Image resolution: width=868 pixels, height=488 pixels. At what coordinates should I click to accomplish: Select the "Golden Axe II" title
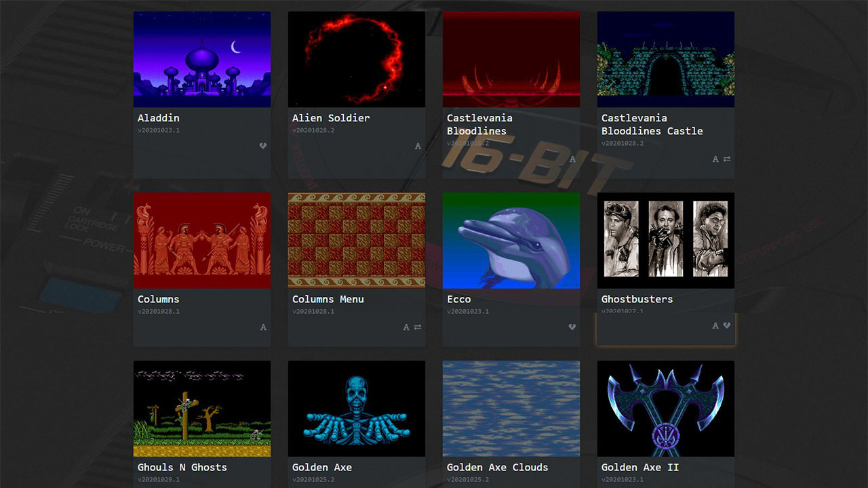click(640, 467)
